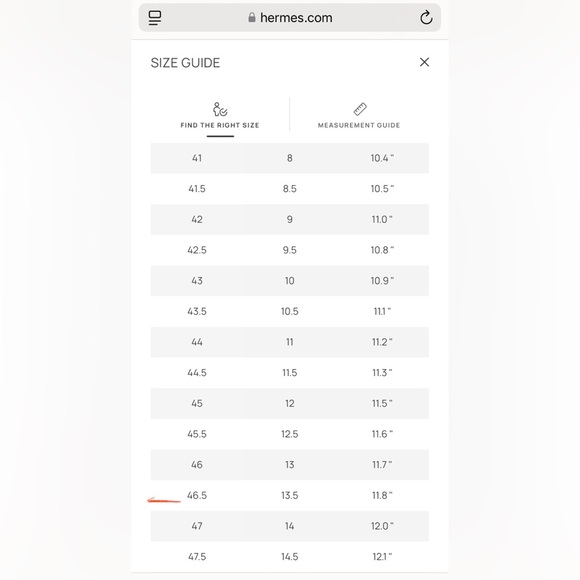Click the reload page icon
This screenshot has width=580, height=580.
426,17
